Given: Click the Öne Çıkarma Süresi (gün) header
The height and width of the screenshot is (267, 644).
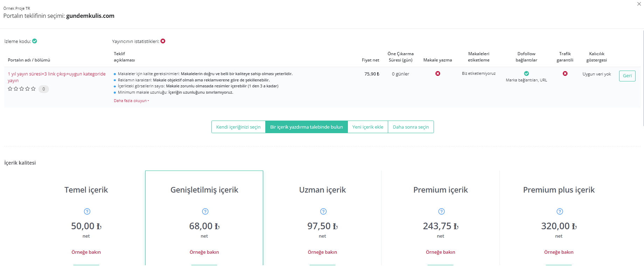Looking at the screenshot, I should [400, 57].
